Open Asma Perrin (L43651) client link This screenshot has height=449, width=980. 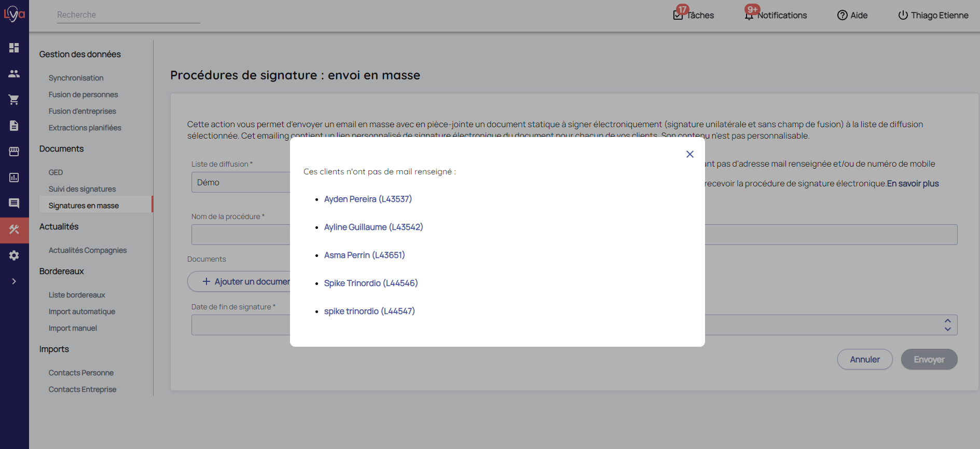click(364, 255)
